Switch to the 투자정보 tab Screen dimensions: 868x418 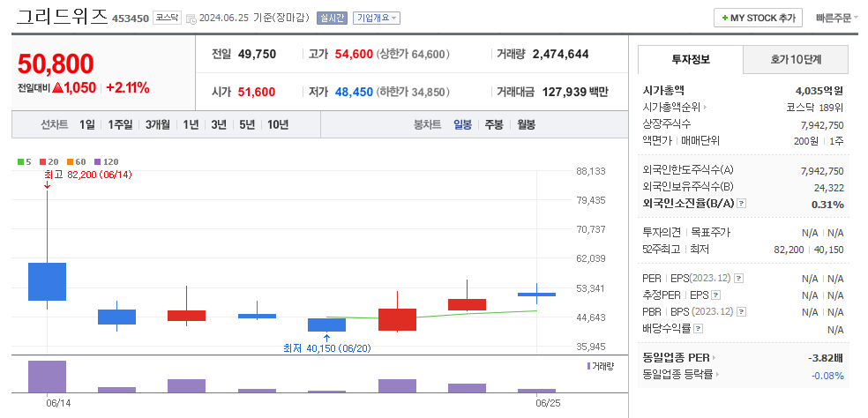(x=691, y=59)
